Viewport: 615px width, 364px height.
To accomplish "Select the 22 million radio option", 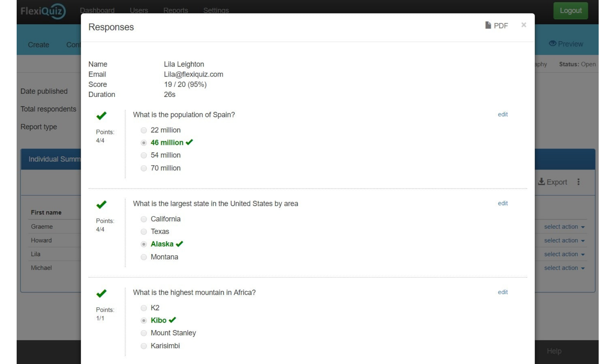I will [144, 130].
